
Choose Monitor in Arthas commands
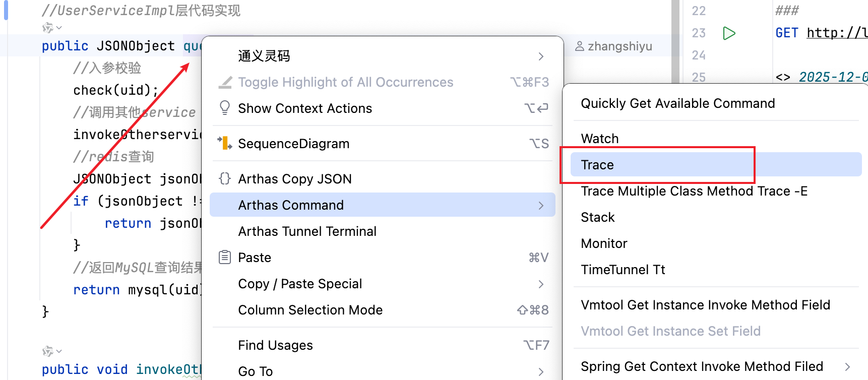pyautogui.click(x=604, y=243)
